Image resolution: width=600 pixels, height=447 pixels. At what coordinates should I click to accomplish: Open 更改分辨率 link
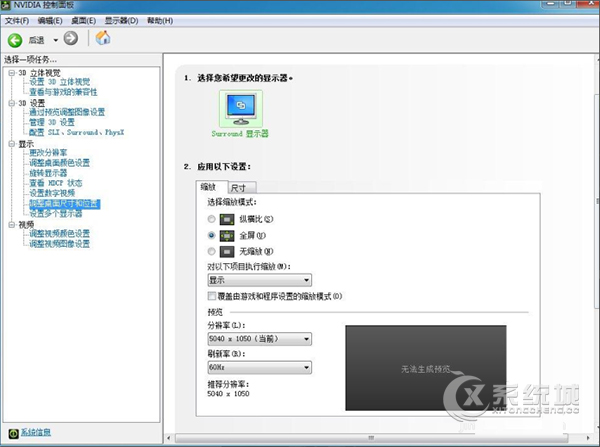click(48, 153)
